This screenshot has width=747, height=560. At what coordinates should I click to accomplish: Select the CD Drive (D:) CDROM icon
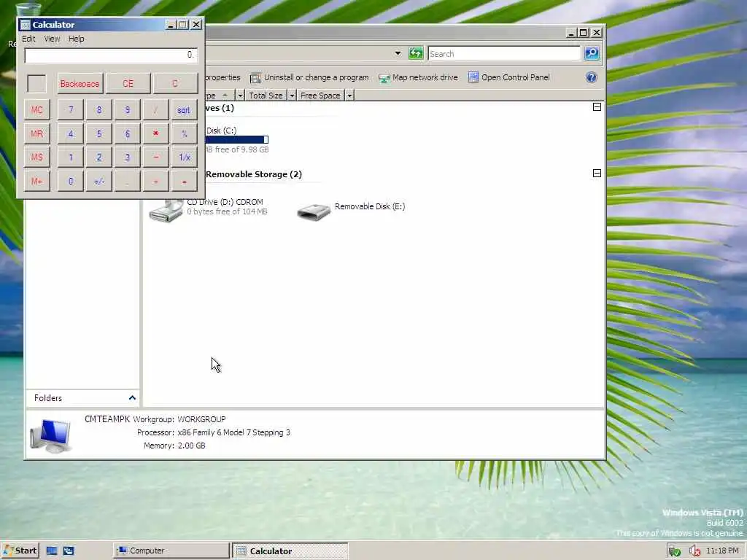166,210
